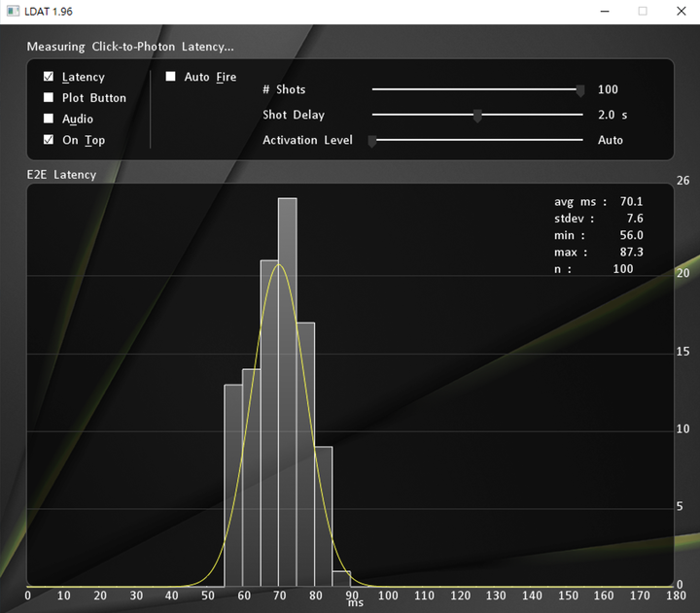Click the 'E2E Latency' chart title

[61, 175]
